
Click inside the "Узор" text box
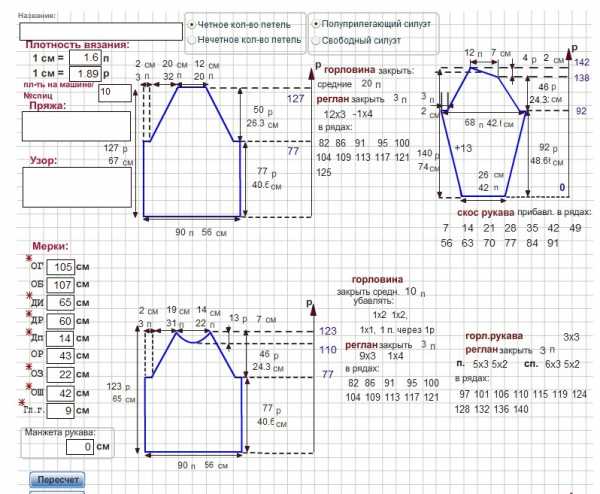[x=76, y=185]
